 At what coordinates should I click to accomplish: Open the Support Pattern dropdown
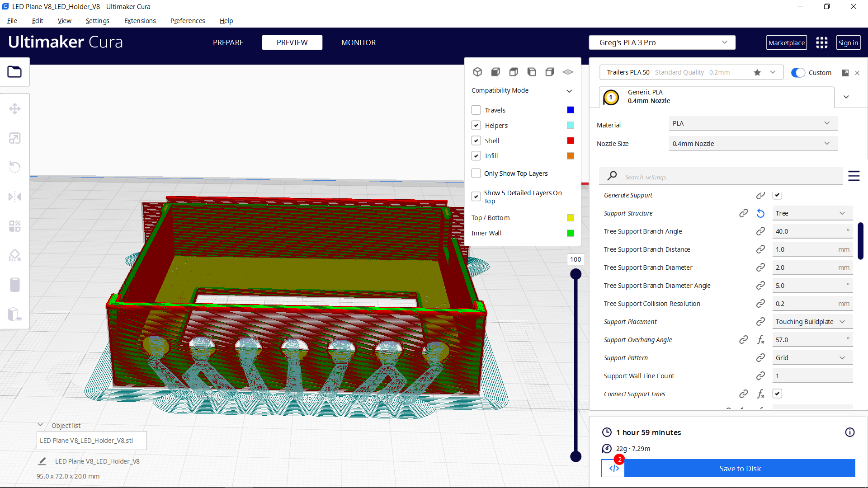pos(812,357)
